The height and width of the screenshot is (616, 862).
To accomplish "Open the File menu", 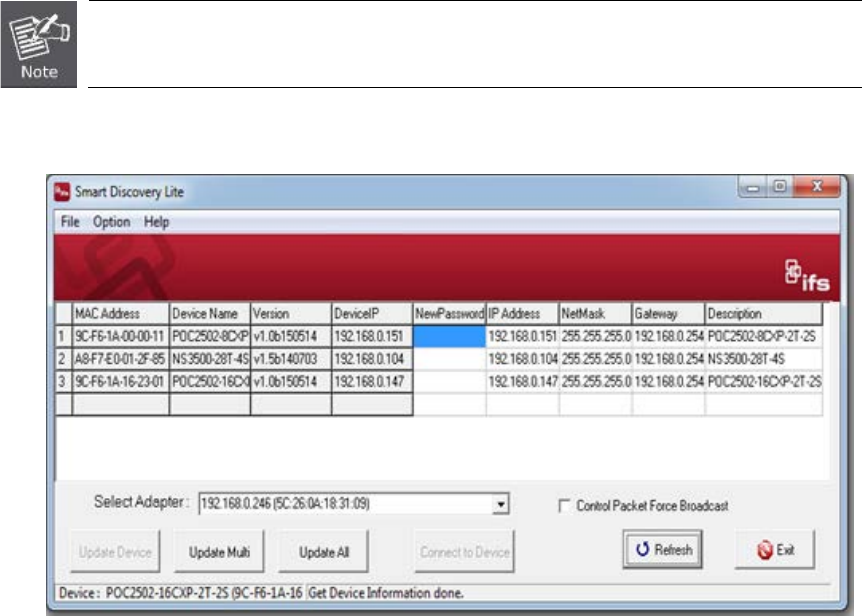I will click(x=70, y=222).
